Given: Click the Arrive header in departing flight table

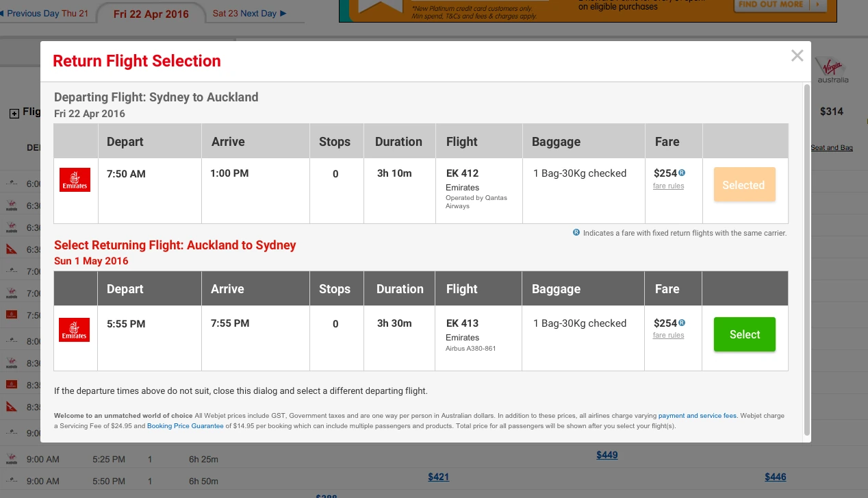Looking at the screenshot, I should (228, 142).
